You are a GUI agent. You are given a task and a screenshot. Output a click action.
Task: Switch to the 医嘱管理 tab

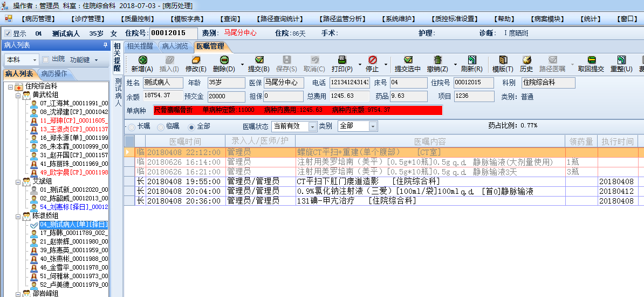coord(210,46)
